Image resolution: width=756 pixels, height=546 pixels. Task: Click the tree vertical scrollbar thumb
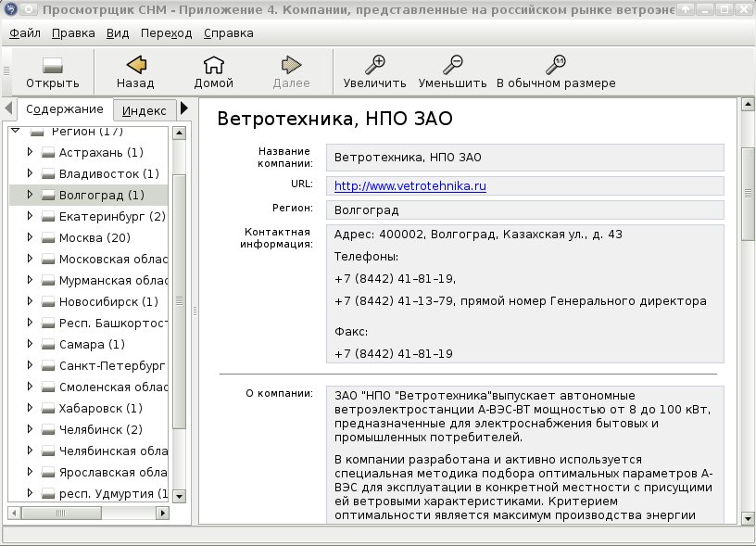(179, 301)
